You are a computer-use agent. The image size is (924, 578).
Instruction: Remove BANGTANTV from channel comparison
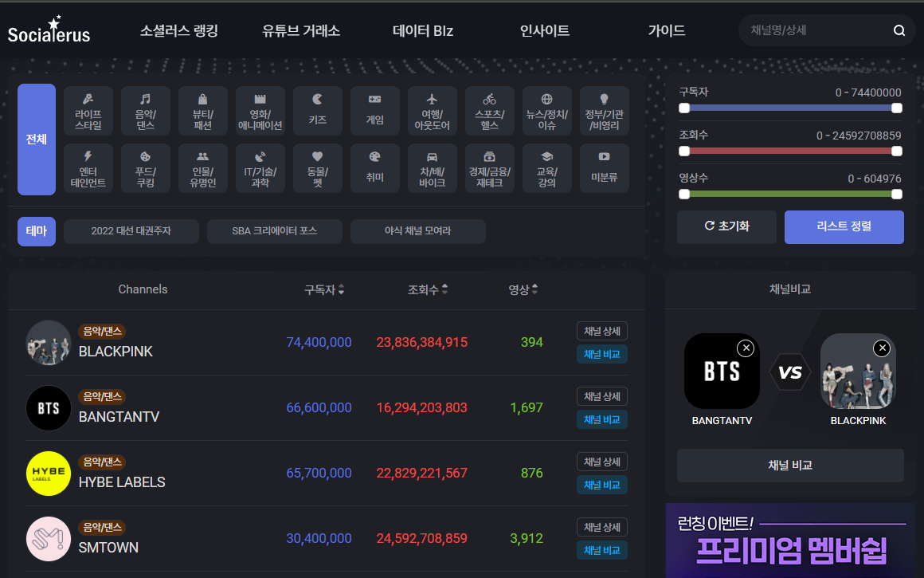tap(746, 348)
